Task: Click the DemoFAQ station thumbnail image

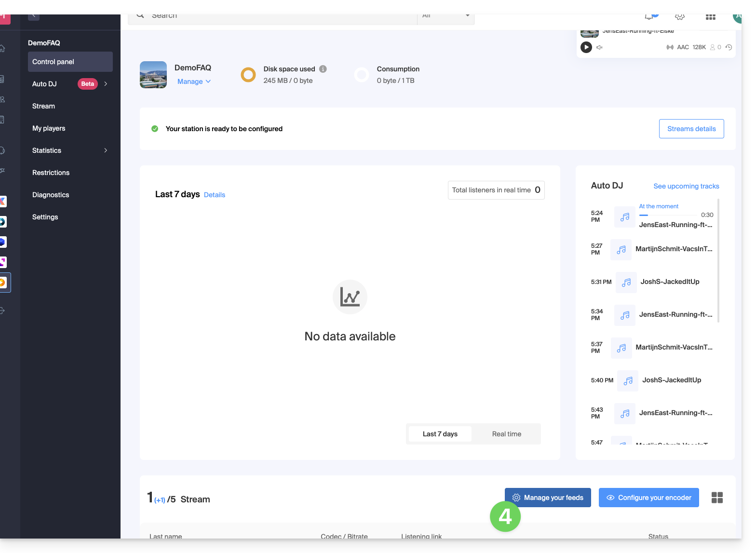Action: [153, 75]
